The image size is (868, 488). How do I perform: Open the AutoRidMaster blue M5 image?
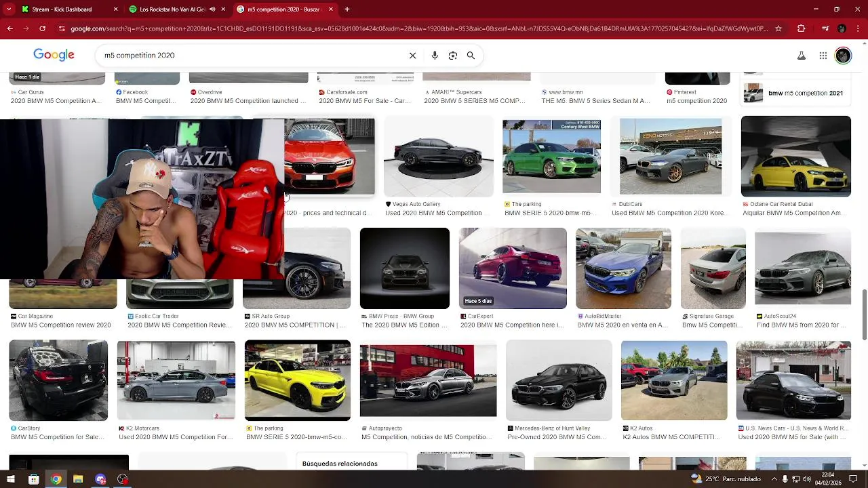(623, 268)
